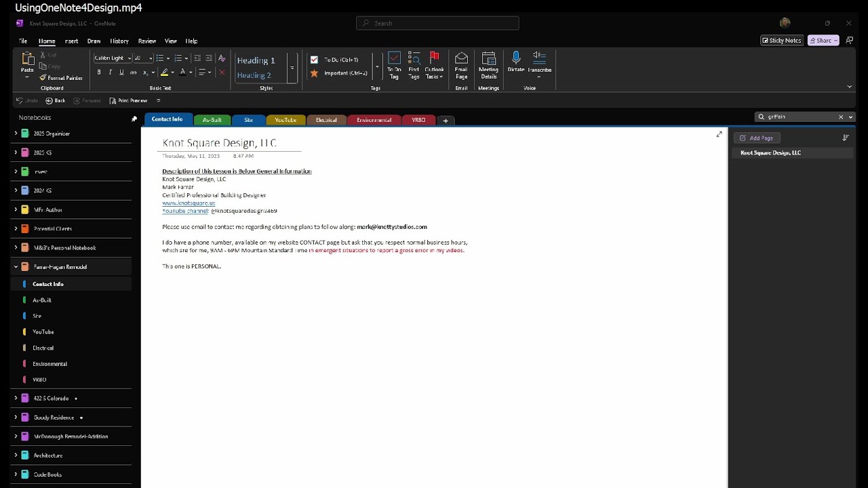Screen dimensions: 868x488
Task: Select Knot Square Design, LLC page
Action: [792, 153]
